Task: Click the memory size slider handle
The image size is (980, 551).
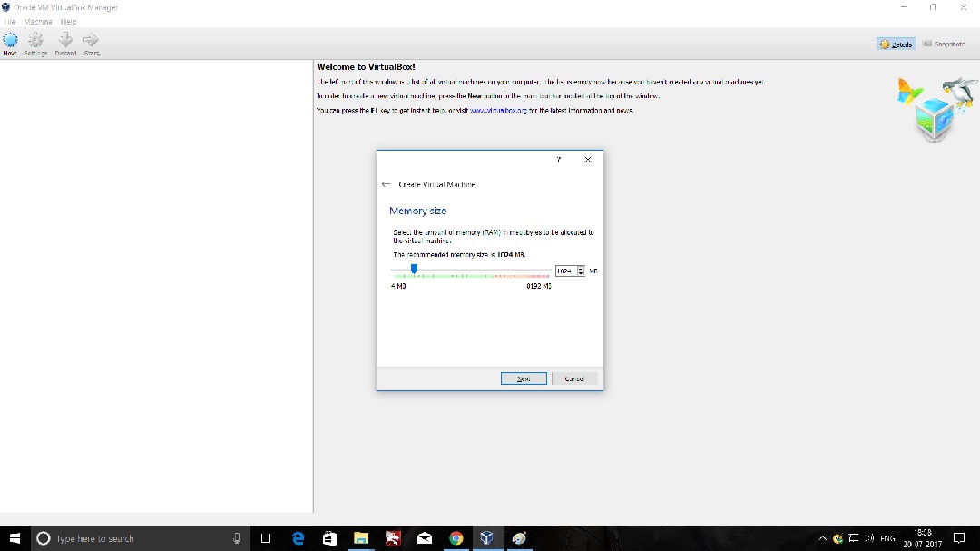Action: click(x=414, y=270)
